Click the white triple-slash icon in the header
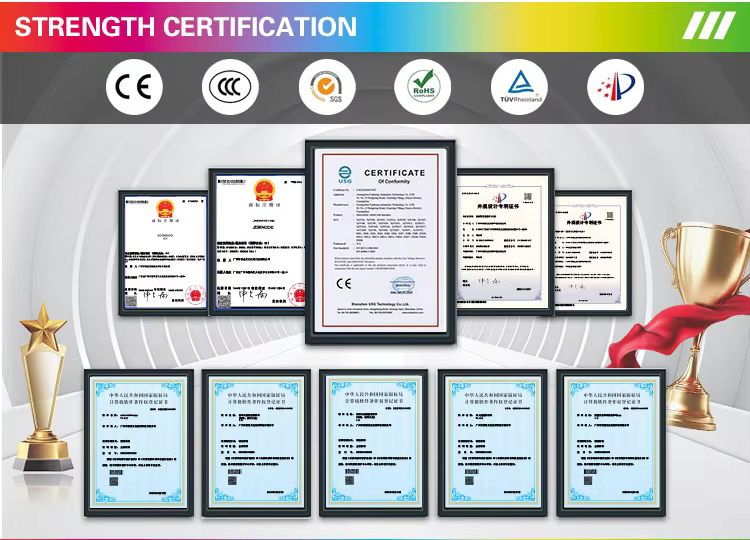The width and height of the screenshot is (750, 540). click(709, 26)
